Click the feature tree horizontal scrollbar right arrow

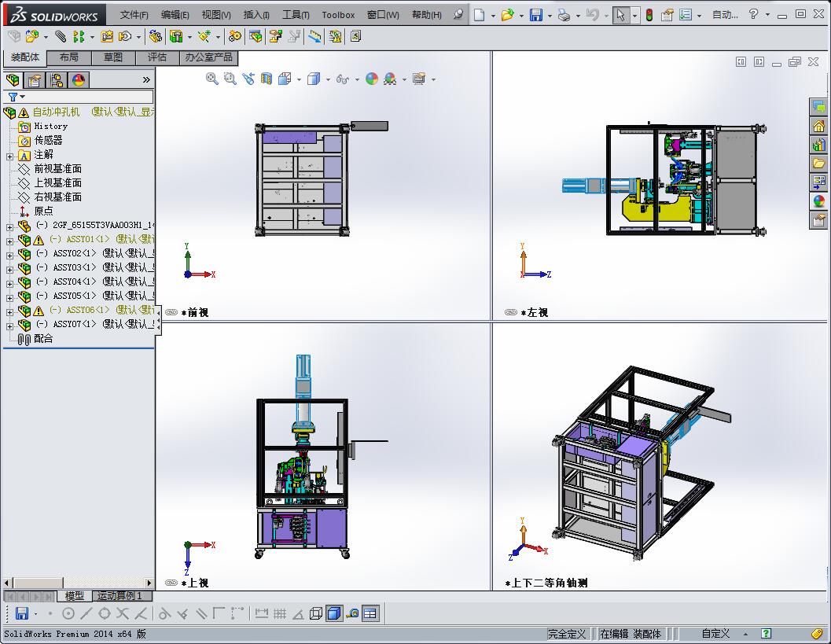149,583
